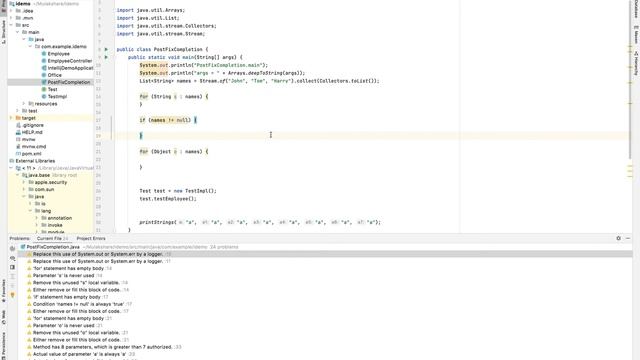The width and height of the screenshot is (640, 360).
Task: Open the IntellijDemoApplication class
Action: (70, 68)
